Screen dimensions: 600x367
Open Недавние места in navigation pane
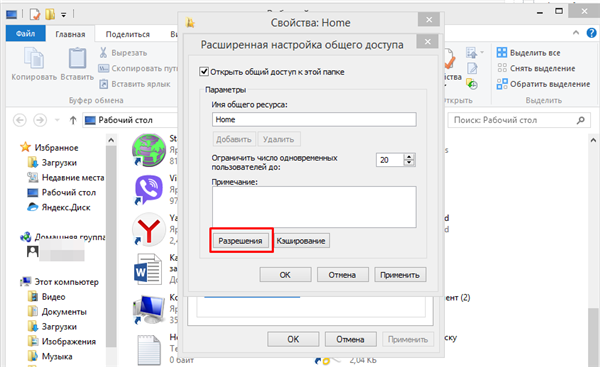66,178
